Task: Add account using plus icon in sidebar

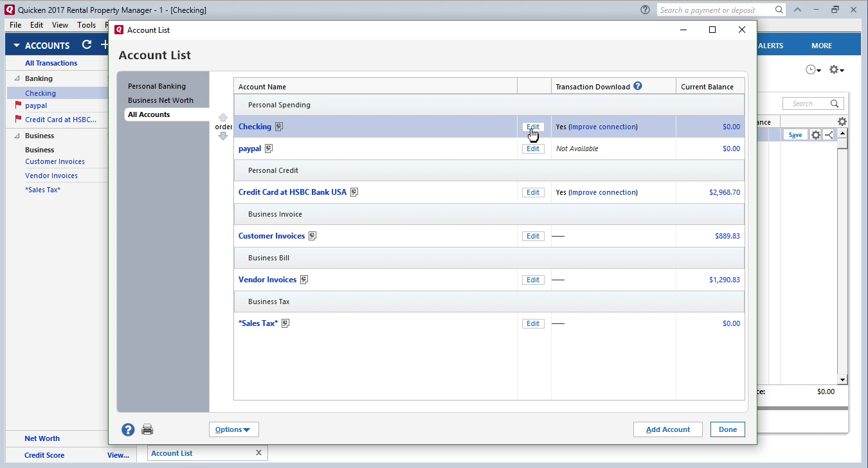Action: pyautogui.click(x=104, y=45)
